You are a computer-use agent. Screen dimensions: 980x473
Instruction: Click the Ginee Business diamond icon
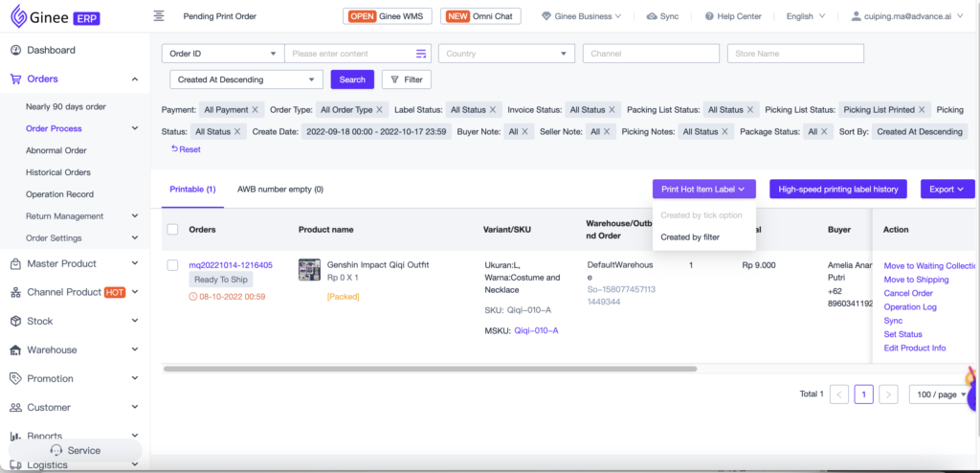coord(546,16)
